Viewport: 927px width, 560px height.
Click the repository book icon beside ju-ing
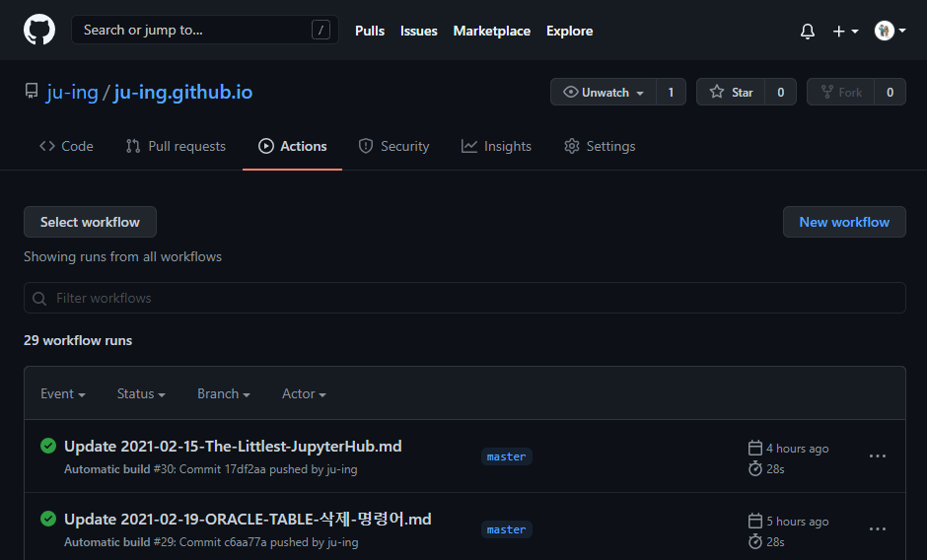pyautogui.click(x=32, y=91)
